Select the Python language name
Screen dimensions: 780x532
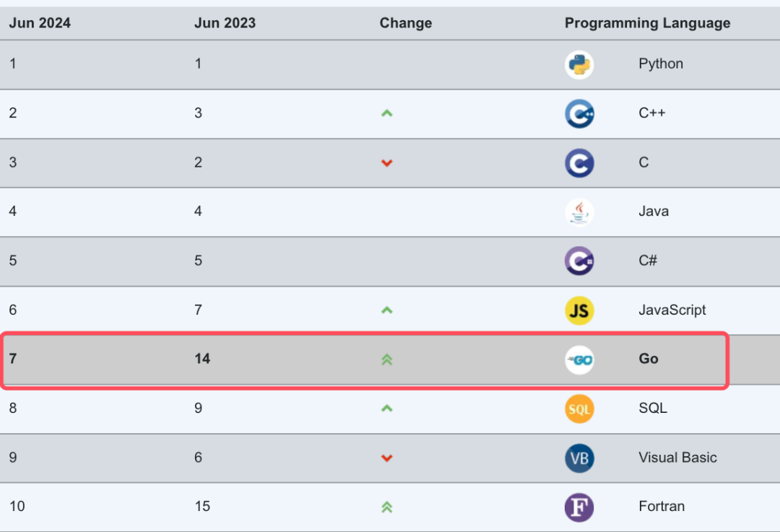[x=661, y=64]
